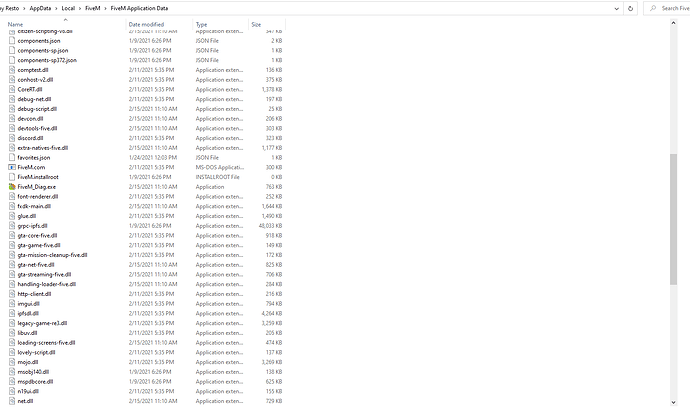
Task: Click the CoreRT.dll file icon
Action: tap(12, 89)
